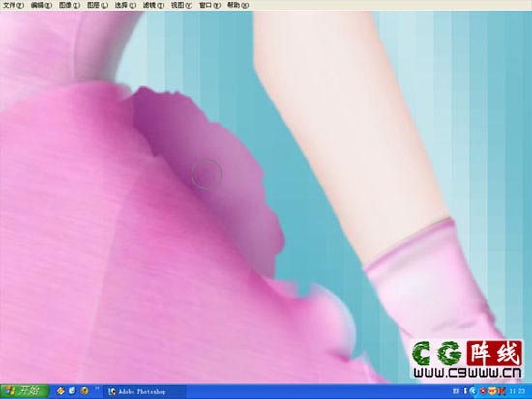The width and height of the screenshot is (532, 399).
Task: Click the blue round system tray icon
Action: 473,391
